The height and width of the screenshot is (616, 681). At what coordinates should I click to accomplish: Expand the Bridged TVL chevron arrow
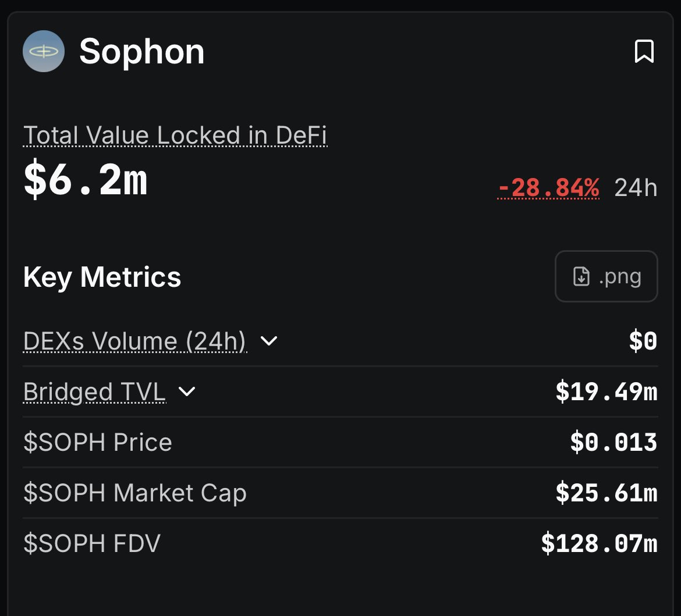tap(187, 391)
